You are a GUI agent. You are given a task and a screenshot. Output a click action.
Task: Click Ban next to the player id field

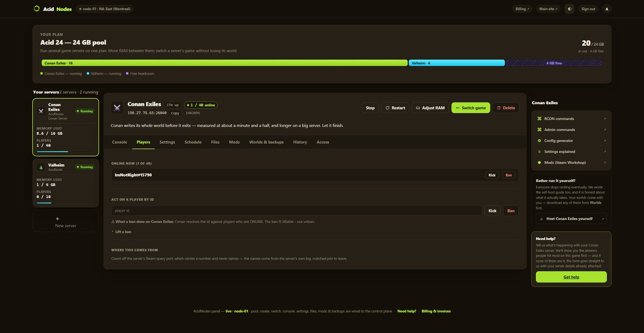click(x=511, y=211)
